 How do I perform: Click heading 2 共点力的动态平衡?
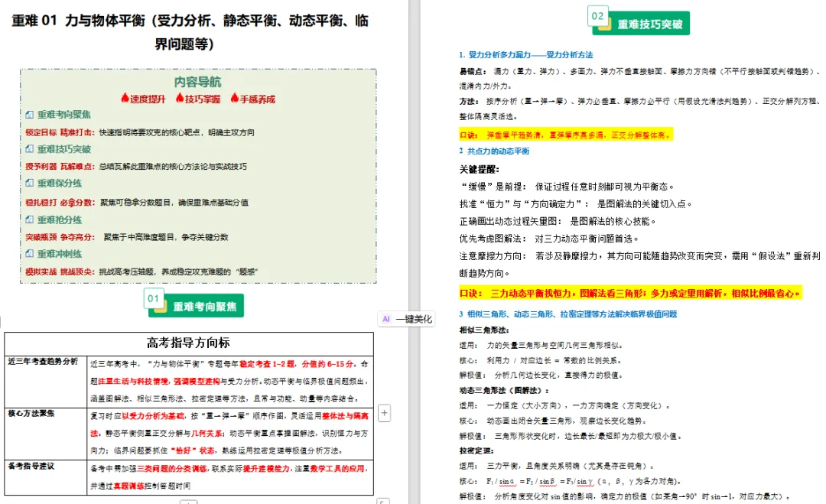click(x=494, y=151)
